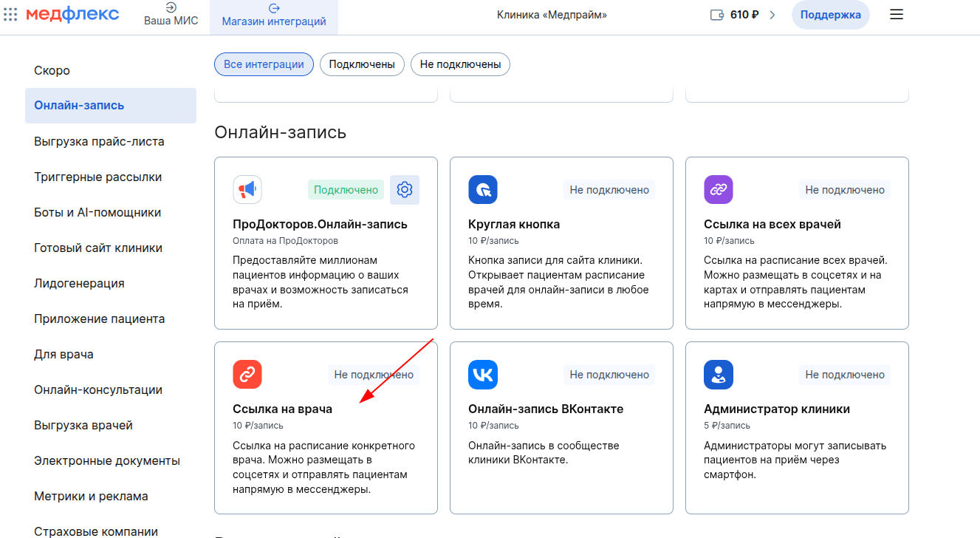Click the медфлекс logo
The width and height of the screenshot is (980, 538).
click(x=72, y=14)
